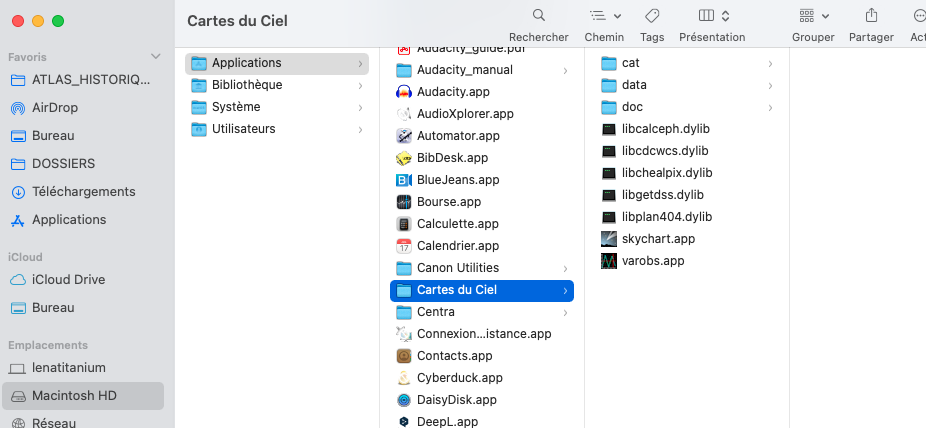Open AirDrop in the sidebar

point(54,108)
